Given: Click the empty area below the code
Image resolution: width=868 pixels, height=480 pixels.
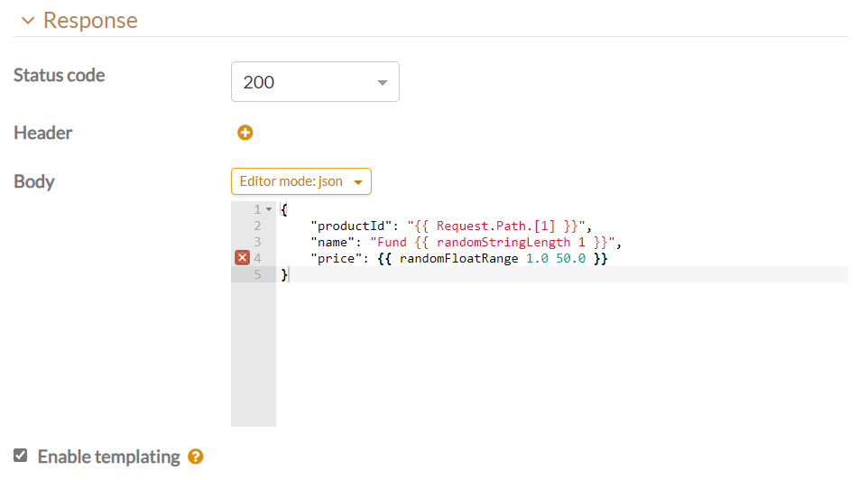Looking at the screenshot, I should click(559, 361).
